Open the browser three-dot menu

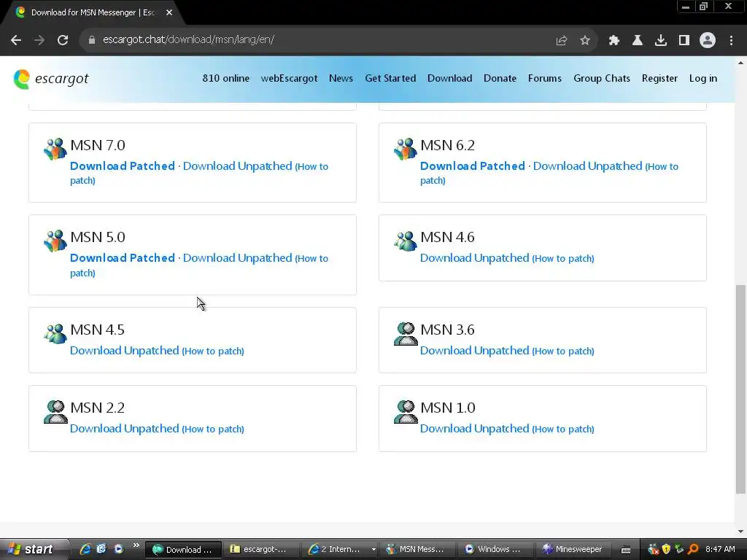[x=731, y=41]
